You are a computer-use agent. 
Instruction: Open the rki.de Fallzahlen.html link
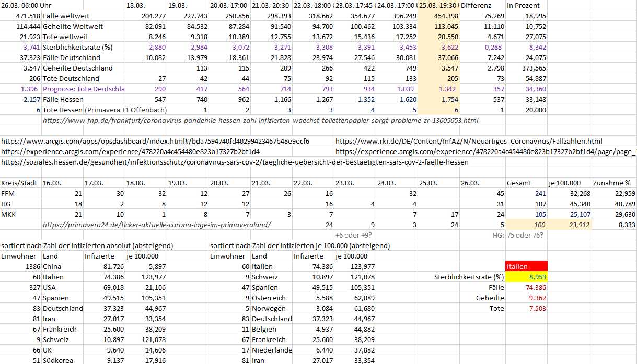pyautogui.click(x=469, y=141)
